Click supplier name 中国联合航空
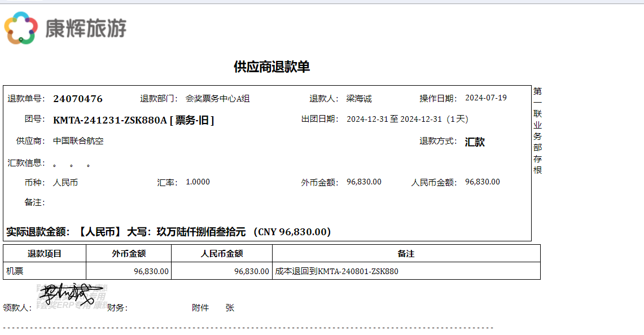Viewport: 644px width, 335px height. pos(78,141)
